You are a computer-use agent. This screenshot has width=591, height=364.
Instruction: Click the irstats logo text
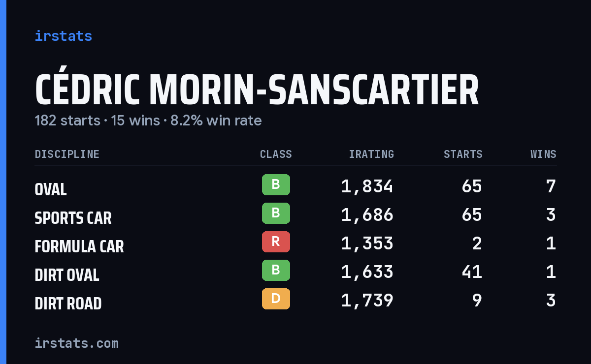(64, 36)
